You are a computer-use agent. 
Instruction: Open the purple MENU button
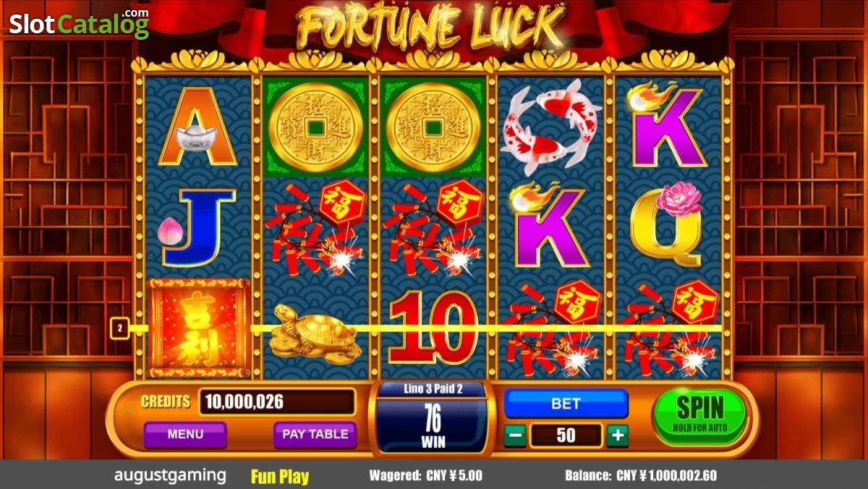[185, 435]
